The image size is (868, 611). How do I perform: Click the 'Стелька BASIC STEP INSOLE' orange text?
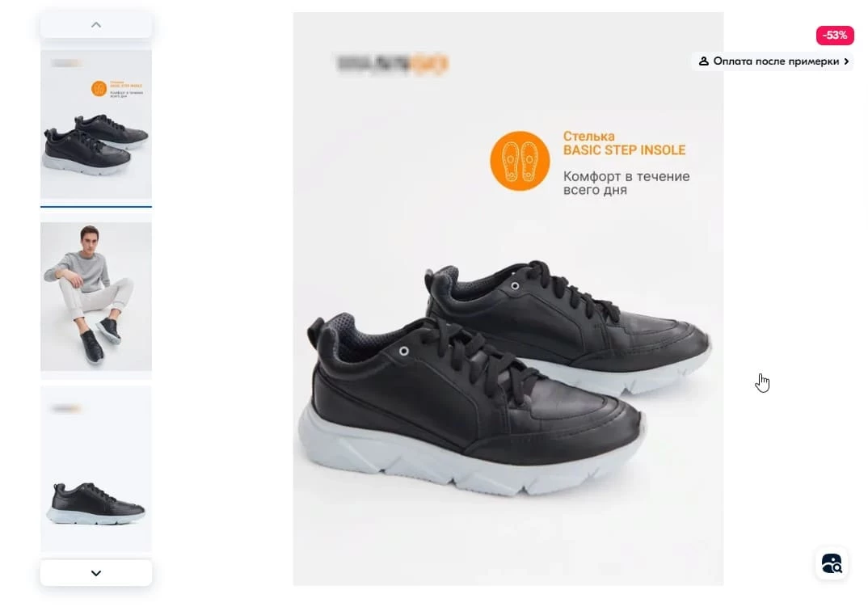click(x=625, y=143)
